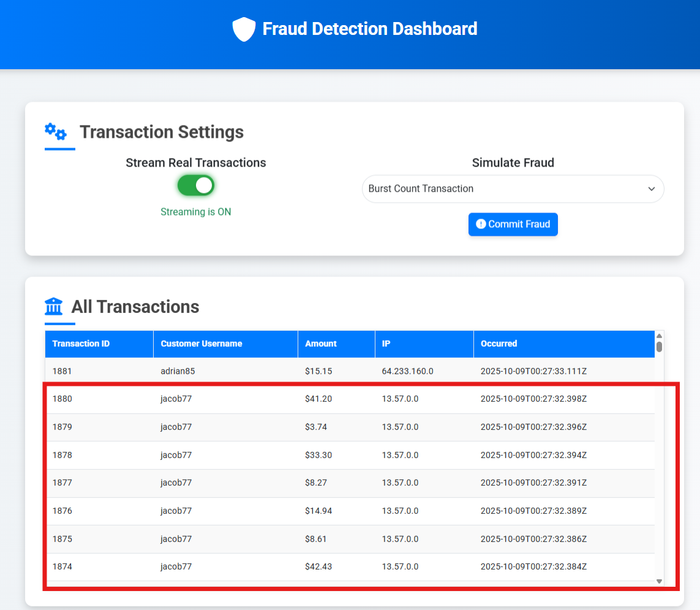
Task: Click the Customer Username column header
Action: point(201,344)
